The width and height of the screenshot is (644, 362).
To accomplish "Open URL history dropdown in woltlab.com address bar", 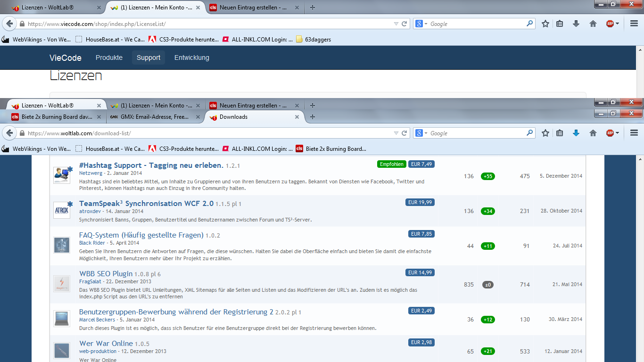I will (396, 133).
